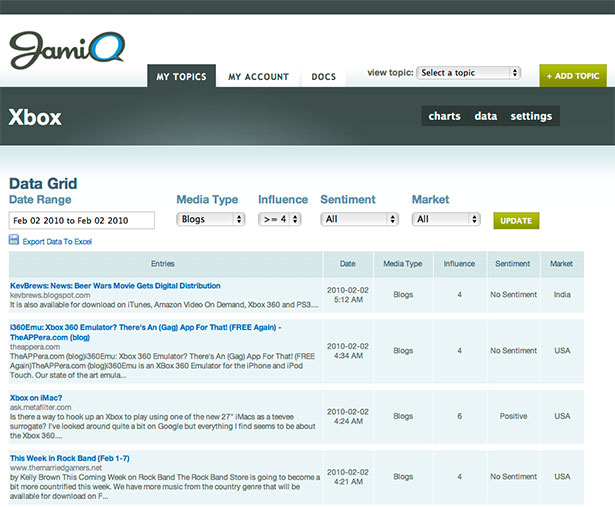The width and height of the screenshot is (615, 507).
Task: Open the Media Type Blogs dropdown
Action: pos(211,219)
